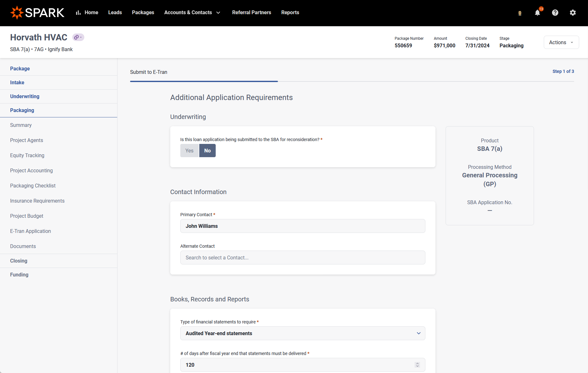The width and height of the screenshot is (588, 373).
Task: Expand the Underwriting sidebar section
Action: tap(25, 96)
